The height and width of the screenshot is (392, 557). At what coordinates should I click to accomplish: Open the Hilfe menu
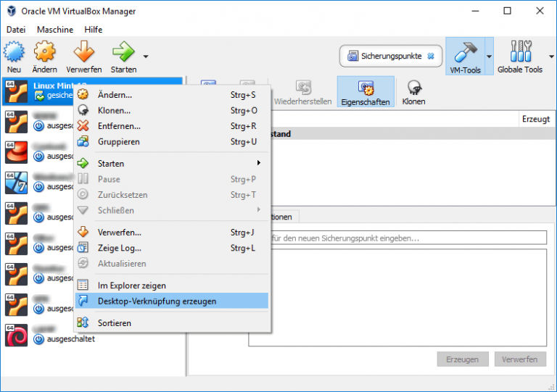tap(94, 30)
